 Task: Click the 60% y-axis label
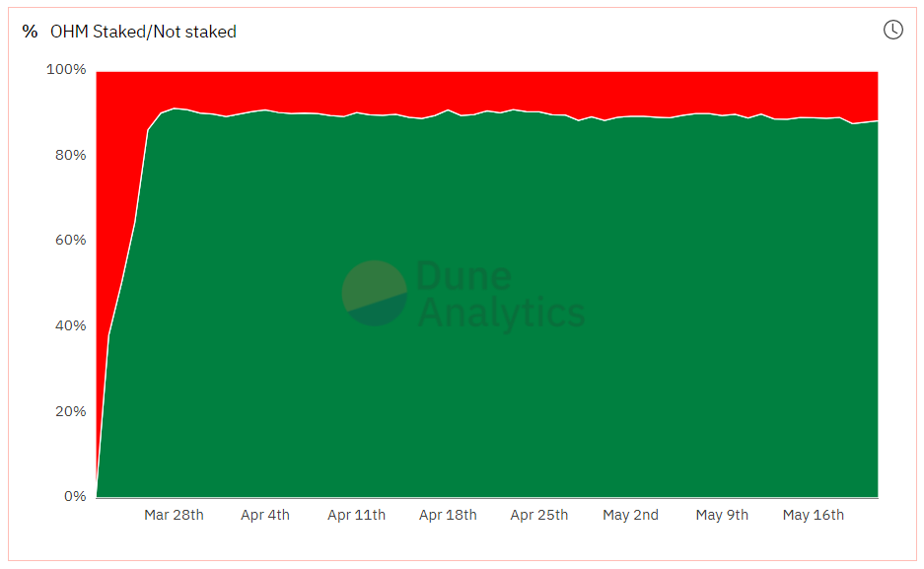click(71, 240)
